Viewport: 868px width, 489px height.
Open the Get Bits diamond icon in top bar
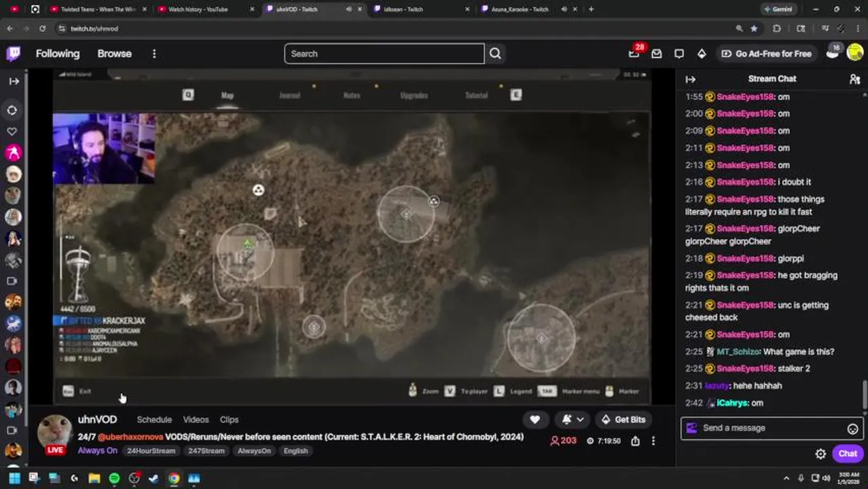pyautogui.click(x=702, y=54)
